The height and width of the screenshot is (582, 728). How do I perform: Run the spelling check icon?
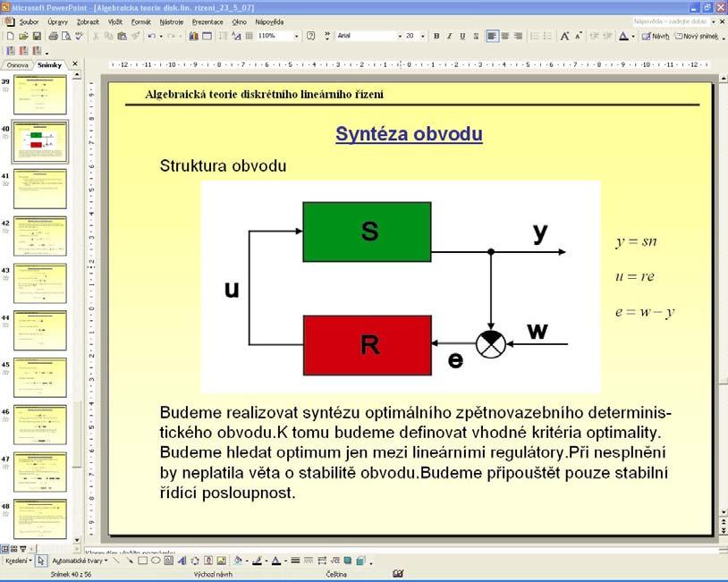[80, 36]
